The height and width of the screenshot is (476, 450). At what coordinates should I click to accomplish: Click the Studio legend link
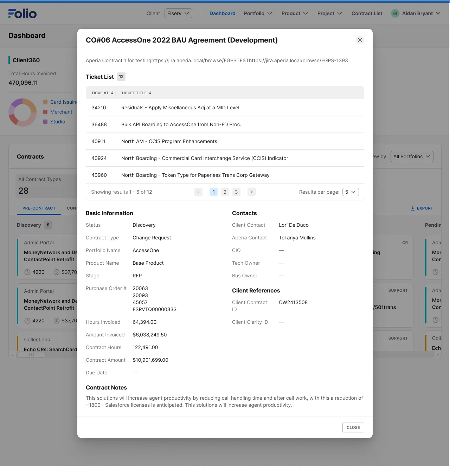pyautogui.click(x=58, y=122)
